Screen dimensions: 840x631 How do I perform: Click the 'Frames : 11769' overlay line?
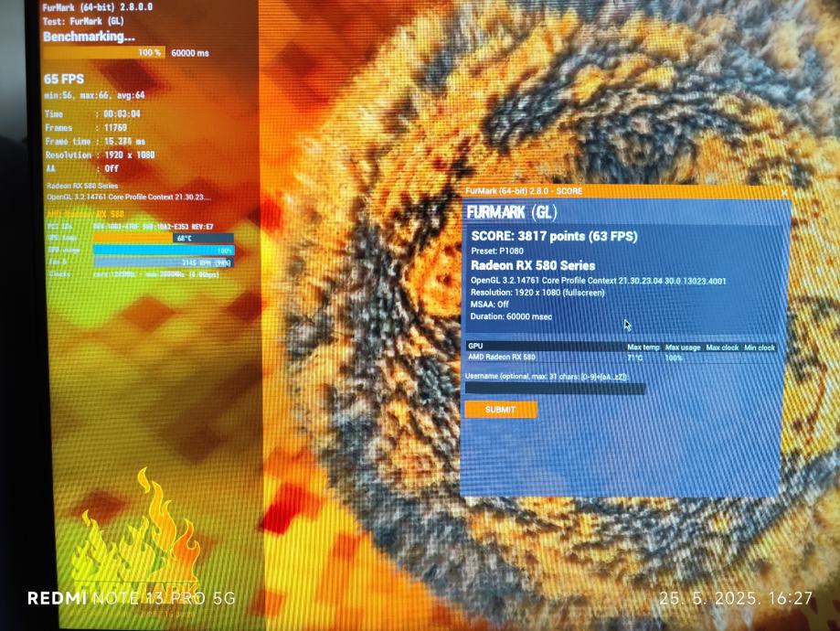coord(86,128)
